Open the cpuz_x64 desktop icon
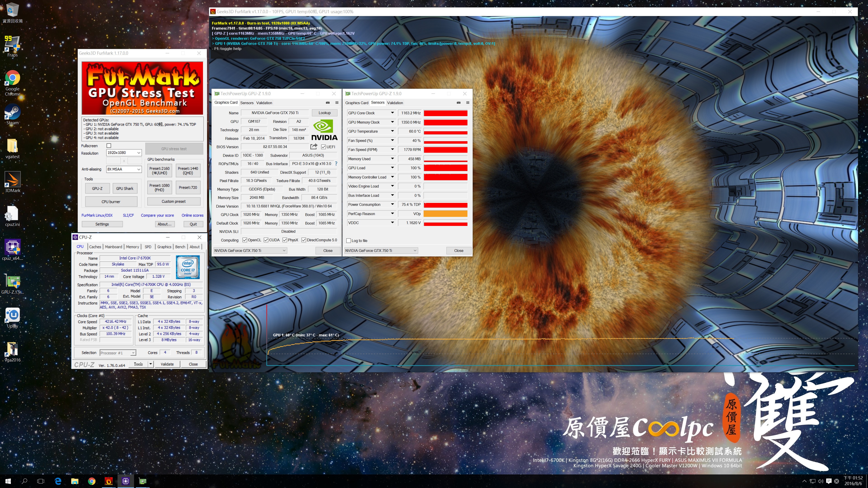The height and width of the screenshot is (488, 868). click(12, 250)
